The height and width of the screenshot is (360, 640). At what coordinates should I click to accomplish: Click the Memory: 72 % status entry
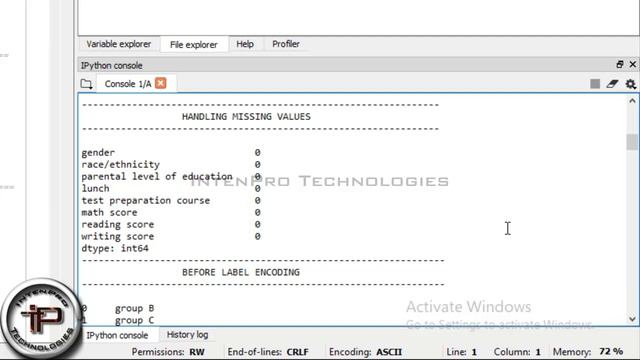[588, 352]
